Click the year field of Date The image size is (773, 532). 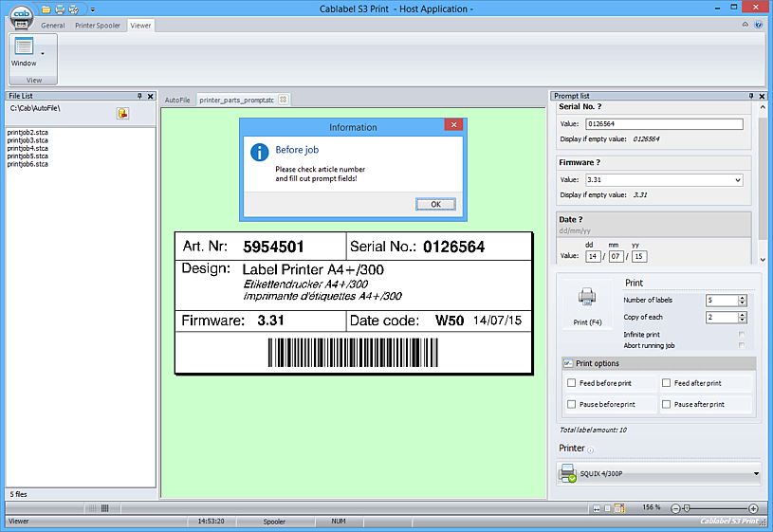click(x=639, y=256)
